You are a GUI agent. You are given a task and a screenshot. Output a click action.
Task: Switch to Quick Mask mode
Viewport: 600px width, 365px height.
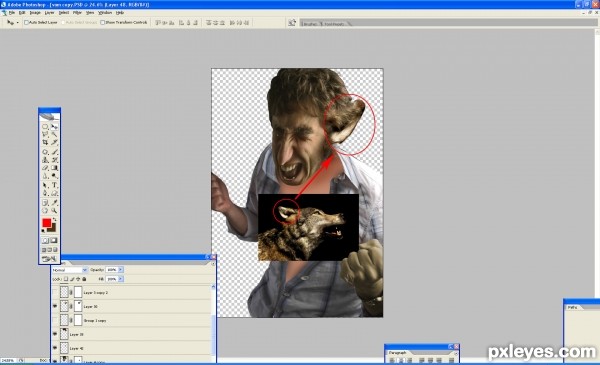[x=54, y=241]
